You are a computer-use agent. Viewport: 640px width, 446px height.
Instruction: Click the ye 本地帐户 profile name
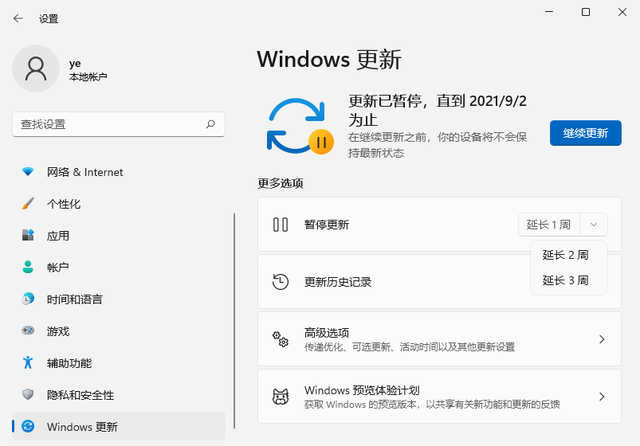(88, 70)
